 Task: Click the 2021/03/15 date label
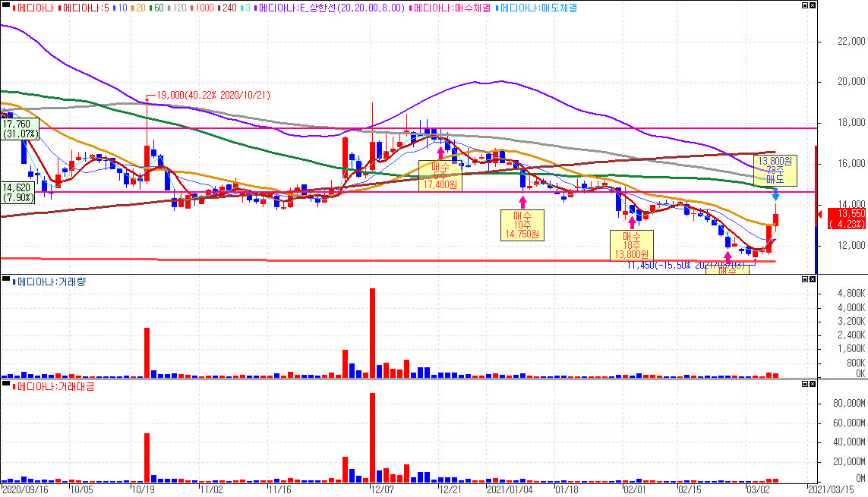click(x=831, y=490)
